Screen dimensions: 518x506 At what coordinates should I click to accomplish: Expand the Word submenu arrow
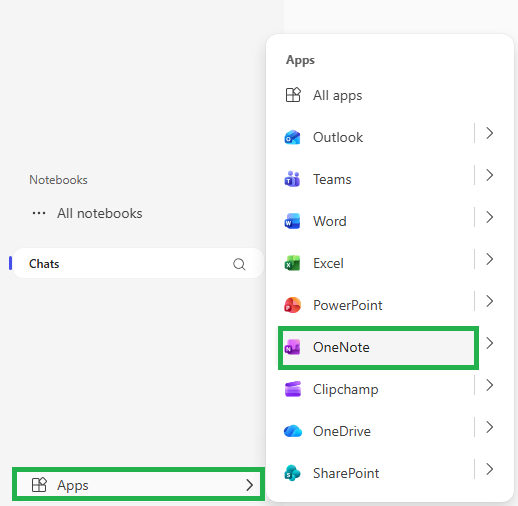tap(489, 217)
